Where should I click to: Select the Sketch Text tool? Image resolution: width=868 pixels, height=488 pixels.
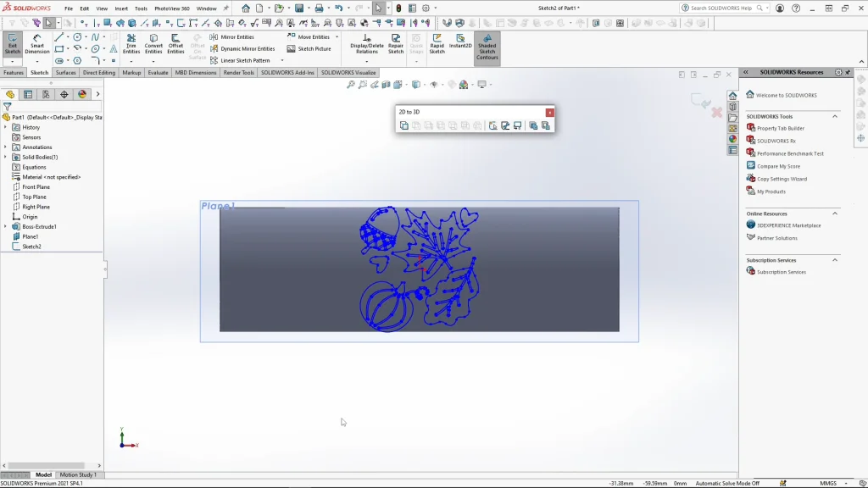(x=114, y=48)
